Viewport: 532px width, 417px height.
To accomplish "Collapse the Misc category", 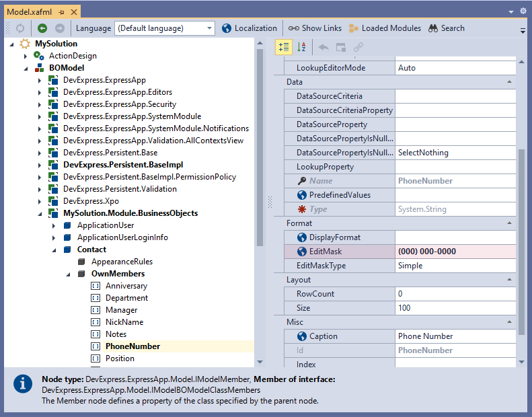I will (509, 322).
